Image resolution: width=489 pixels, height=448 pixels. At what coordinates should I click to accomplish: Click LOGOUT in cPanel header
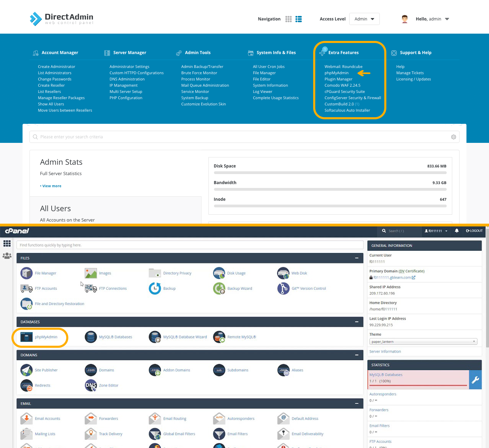pyautogui.click(x=474, y=231)
